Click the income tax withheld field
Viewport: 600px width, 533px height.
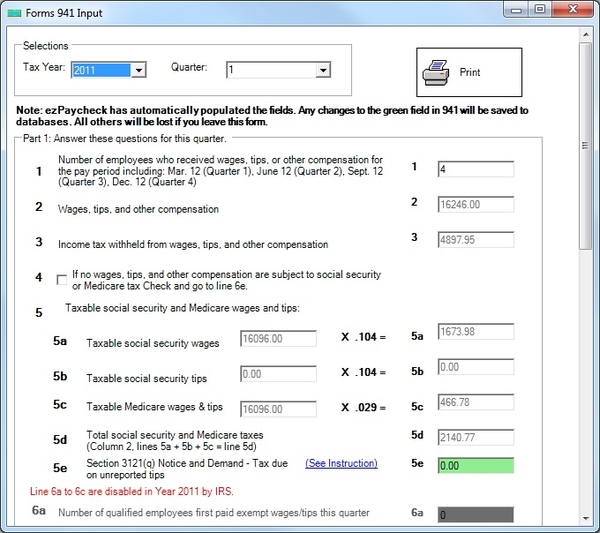pyautogui.click(x=475, y=239)
